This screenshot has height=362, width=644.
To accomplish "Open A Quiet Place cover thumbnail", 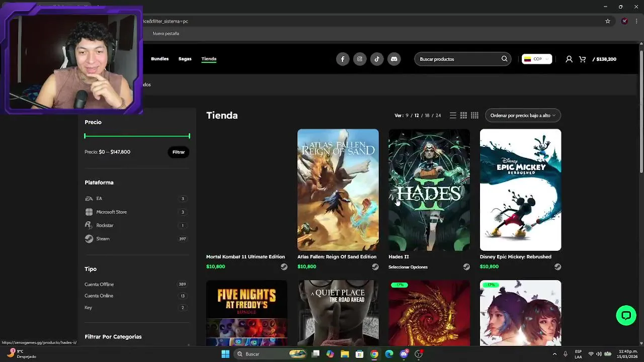I will click(x=338, y=313).
